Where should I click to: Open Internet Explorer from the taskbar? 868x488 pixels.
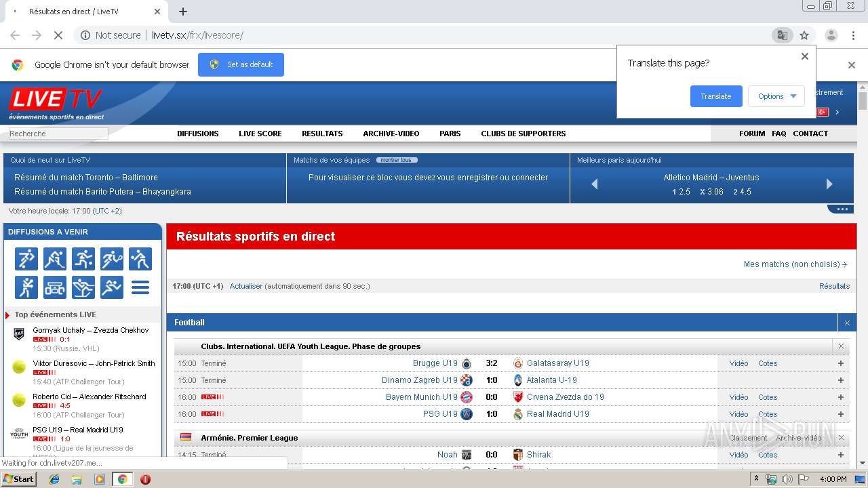pos(54,479)
